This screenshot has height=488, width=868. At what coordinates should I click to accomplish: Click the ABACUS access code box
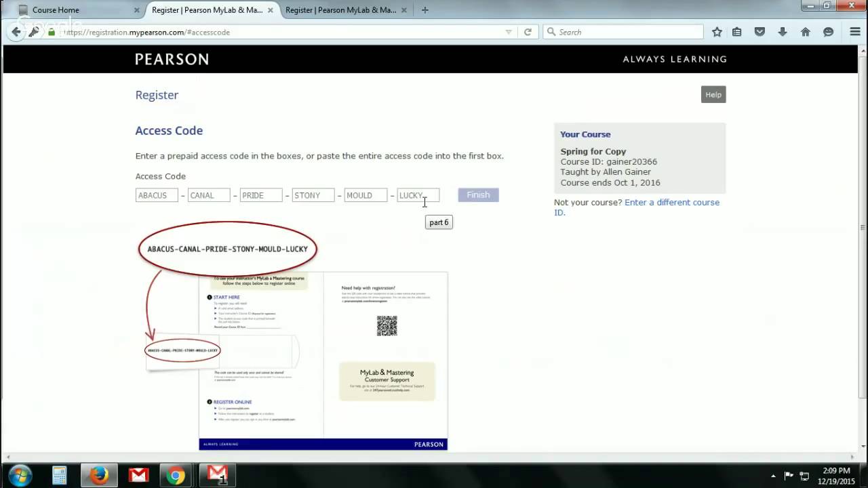click(157, 195)
